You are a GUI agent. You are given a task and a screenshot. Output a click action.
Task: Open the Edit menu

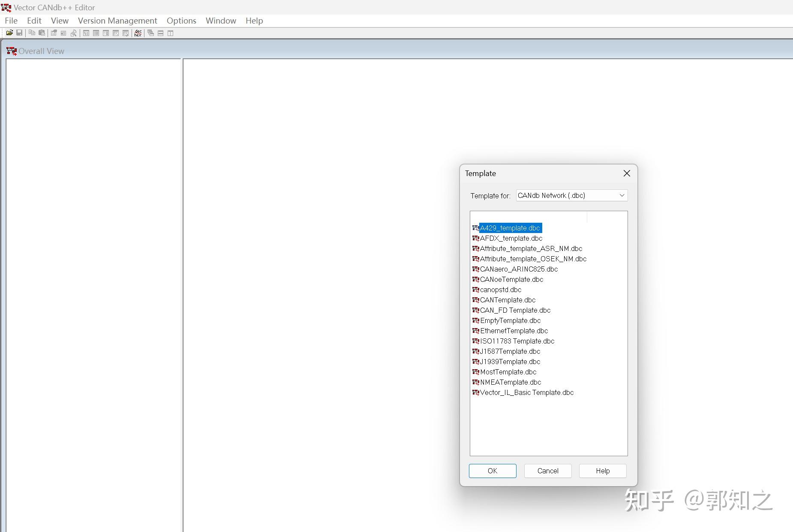pyautogui.click(x=34, y=21)
